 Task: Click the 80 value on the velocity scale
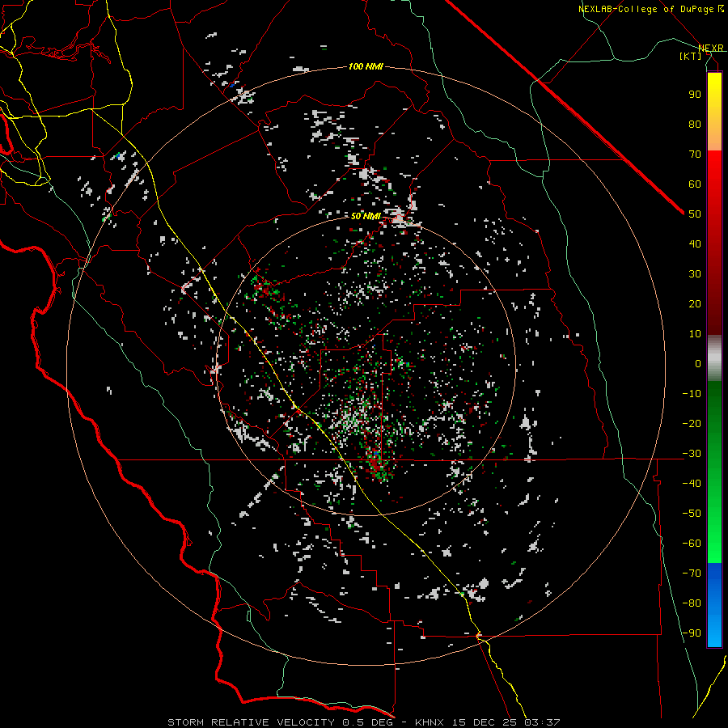695,124
